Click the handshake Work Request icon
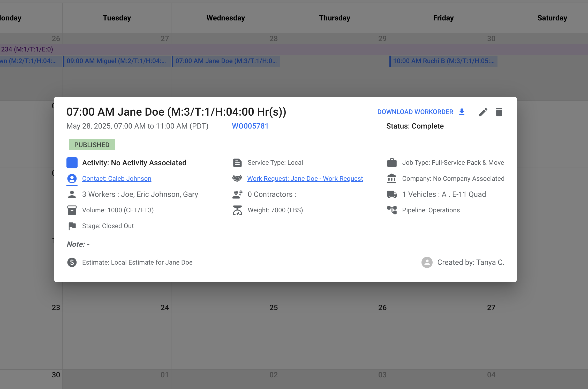Image resolution: width=588 pixels, height=389 pixels. [237, 178]
